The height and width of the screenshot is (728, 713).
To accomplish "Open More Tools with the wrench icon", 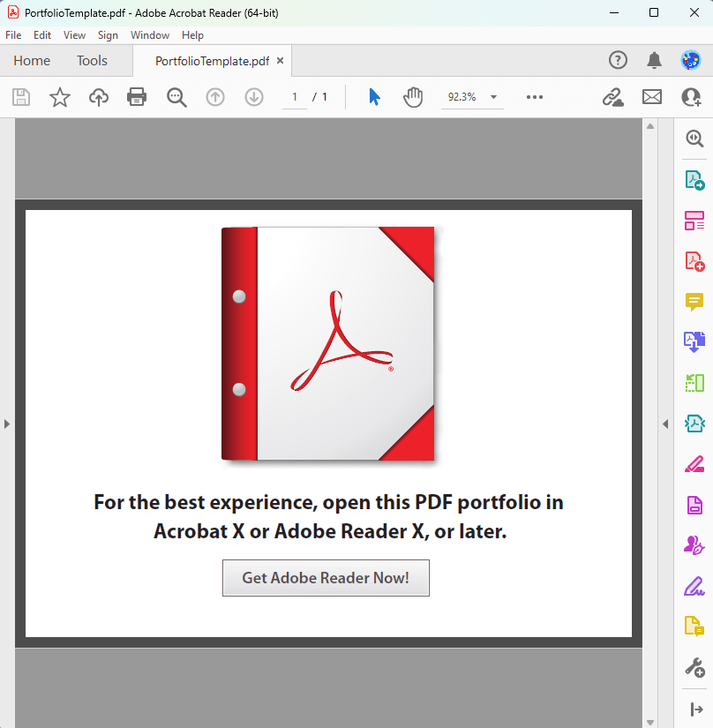I will (694, 667).
